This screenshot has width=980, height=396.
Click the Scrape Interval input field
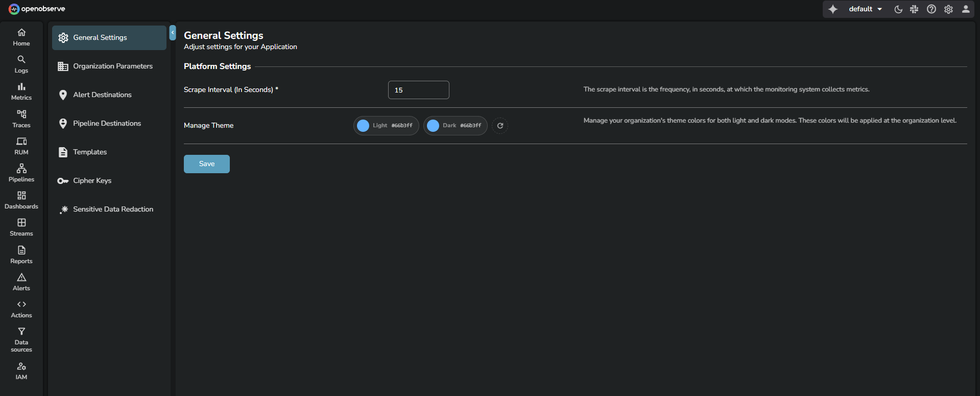click(419, 90)
